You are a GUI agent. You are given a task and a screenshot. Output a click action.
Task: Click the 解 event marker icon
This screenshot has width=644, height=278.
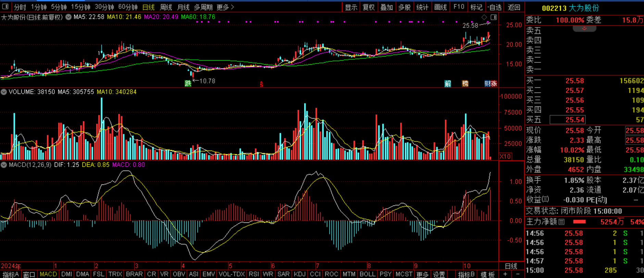point(447,84)
